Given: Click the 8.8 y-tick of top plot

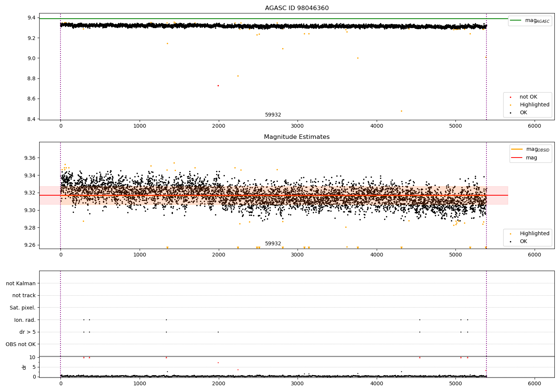Looking at the screenshot, I should [31, 79].
